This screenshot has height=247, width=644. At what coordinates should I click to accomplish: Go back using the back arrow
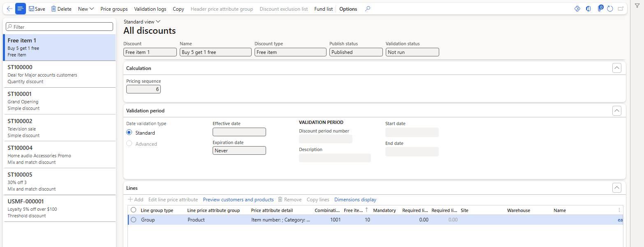click(9, 9)
